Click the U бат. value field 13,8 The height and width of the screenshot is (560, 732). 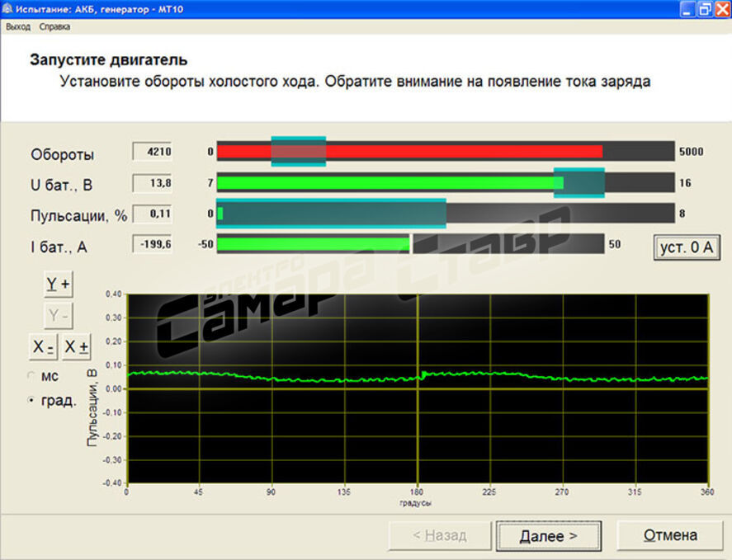click(x=152, y=183)
